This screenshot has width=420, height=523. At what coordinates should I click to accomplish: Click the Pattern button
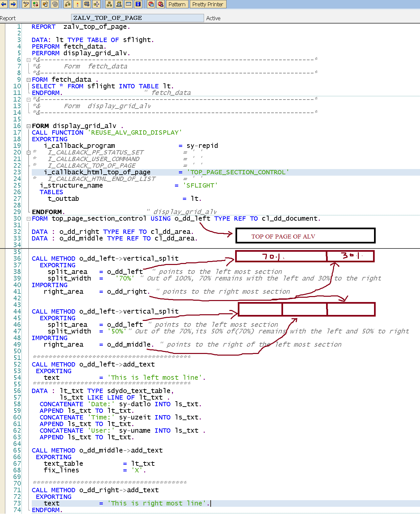pyautogui.click(x=177, y=4)
